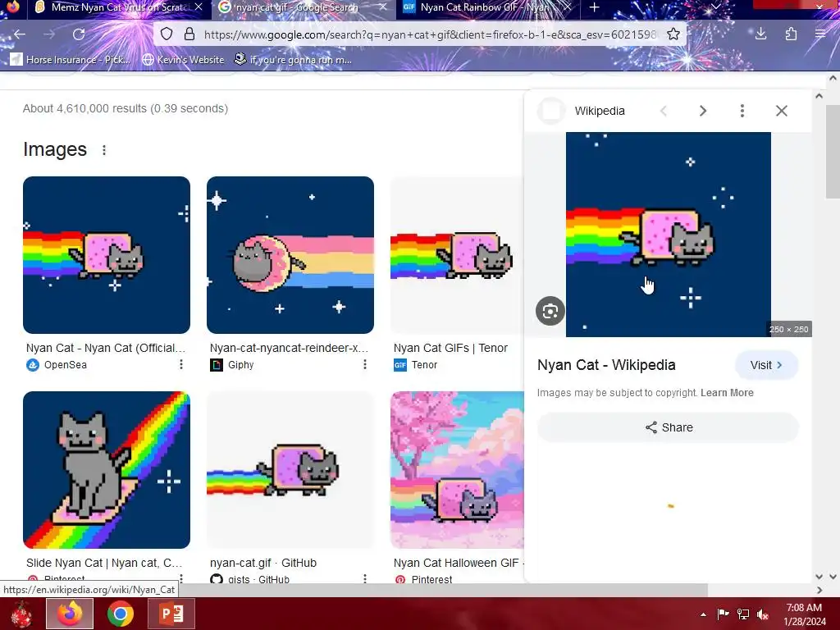The height and width of the screenshot is (630, 840).
Task: Open Kevin's Website bookmark
Action: [x=183, y=59]
